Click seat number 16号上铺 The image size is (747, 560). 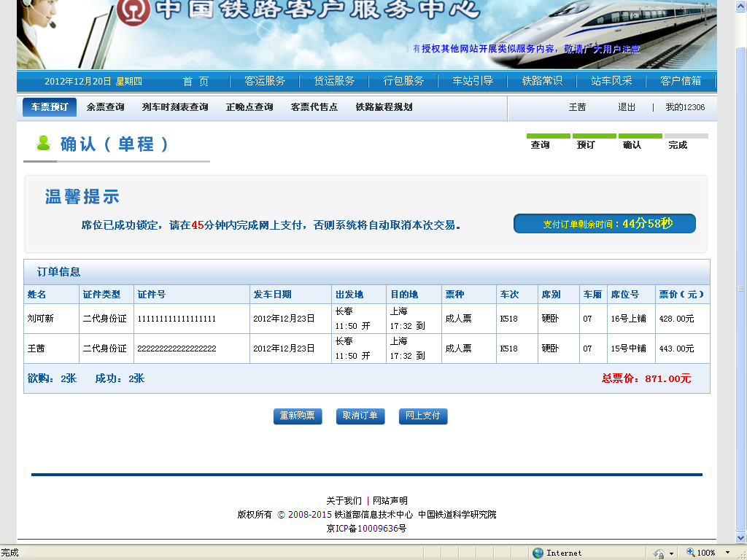click(628, 319)
